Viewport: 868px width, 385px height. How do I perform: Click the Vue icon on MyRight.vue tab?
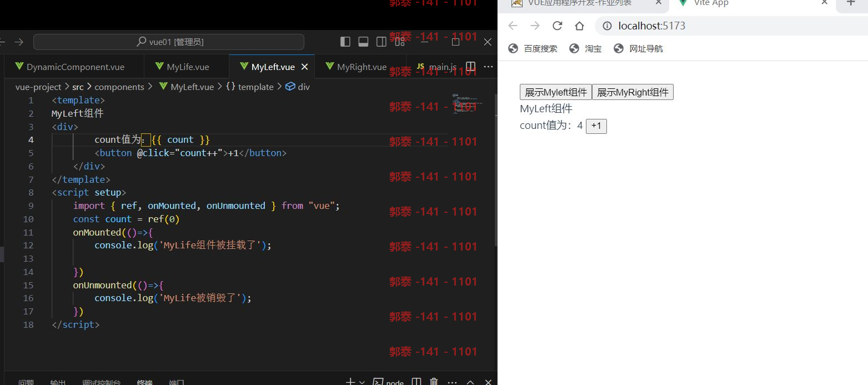point(329,67)
